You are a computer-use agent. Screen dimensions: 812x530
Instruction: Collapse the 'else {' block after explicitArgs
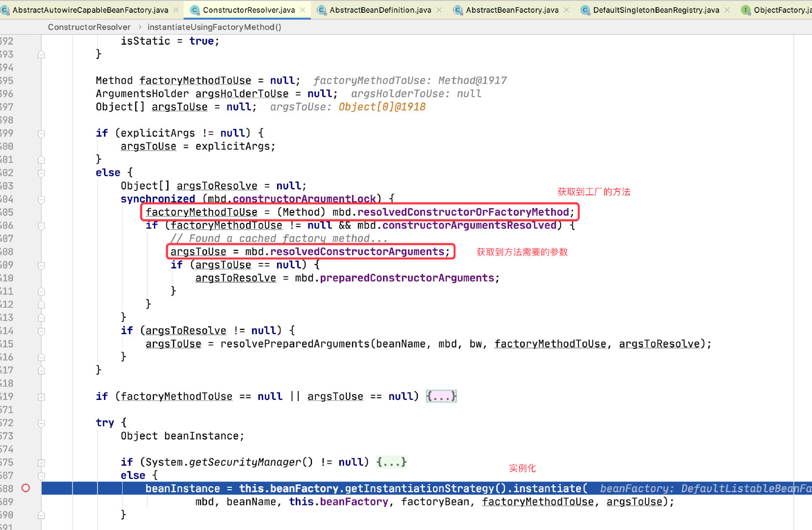pyautogui.click(x=42, y=173)
